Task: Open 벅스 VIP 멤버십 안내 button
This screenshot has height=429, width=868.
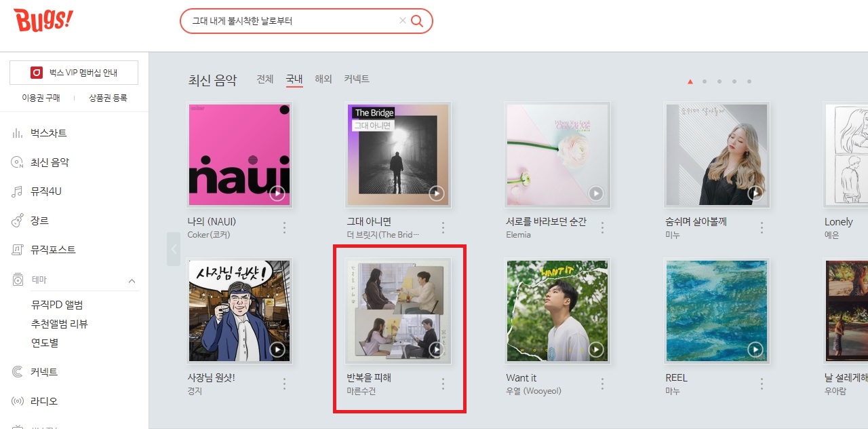Action: coord(74,73)
